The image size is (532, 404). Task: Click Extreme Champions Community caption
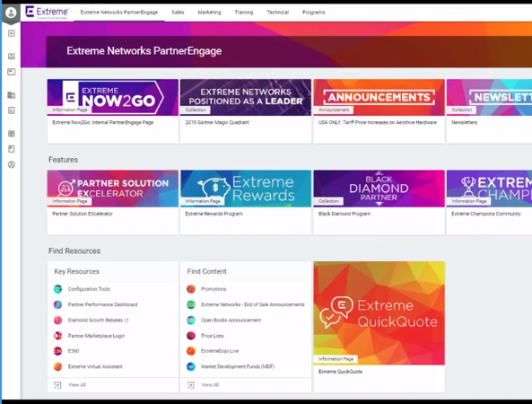click(x=486, y=214)
